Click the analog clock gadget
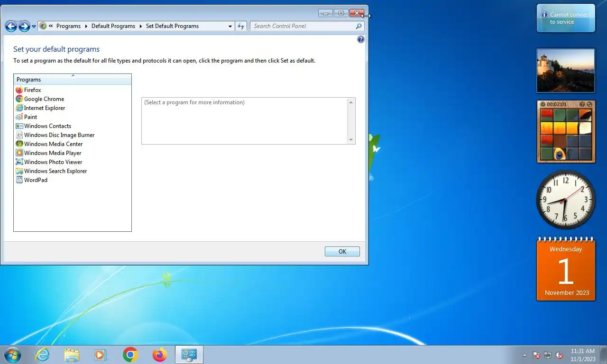607x364 pixels. point(566,200)
